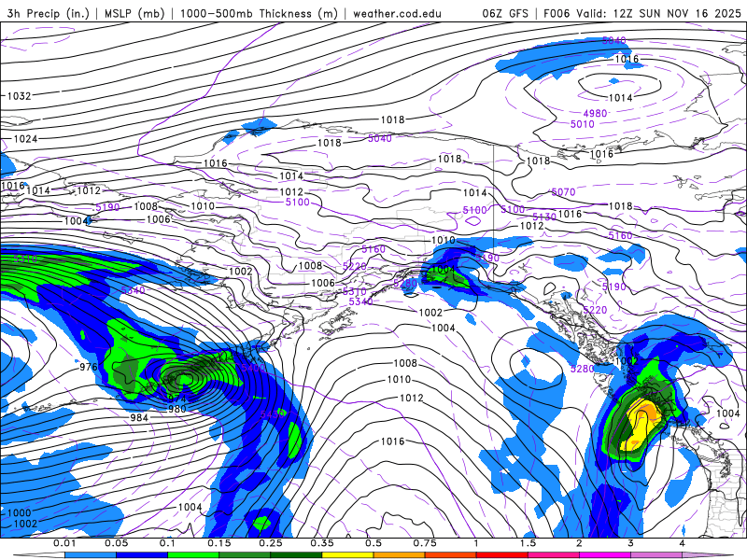Viewport: 747px width, 560px height.
Task: Click the 0.01 legend value
Action: [x=64, y=543]
